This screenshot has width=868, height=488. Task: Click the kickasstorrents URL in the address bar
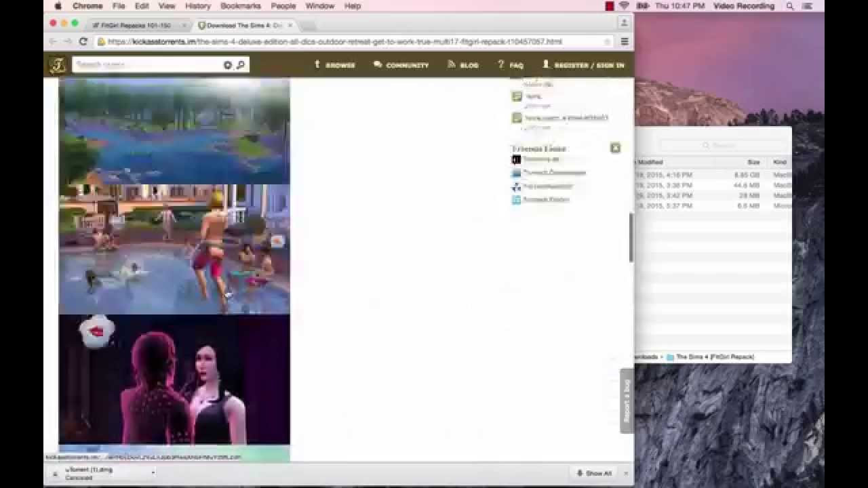pyautogui.click(x=335, y=41)
